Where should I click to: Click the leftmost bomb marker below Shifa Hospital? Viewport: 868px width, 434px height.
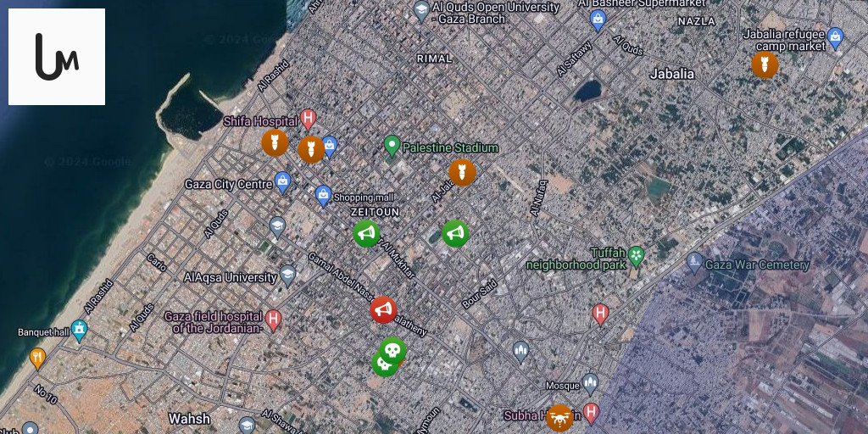click(275, 142)
